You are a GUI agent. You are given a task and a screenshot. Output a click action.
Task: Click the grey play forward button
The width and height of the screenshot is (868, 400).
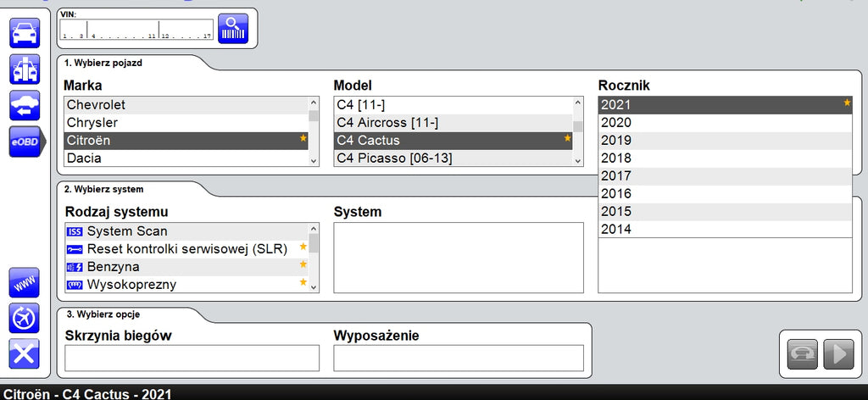[838, 354]
